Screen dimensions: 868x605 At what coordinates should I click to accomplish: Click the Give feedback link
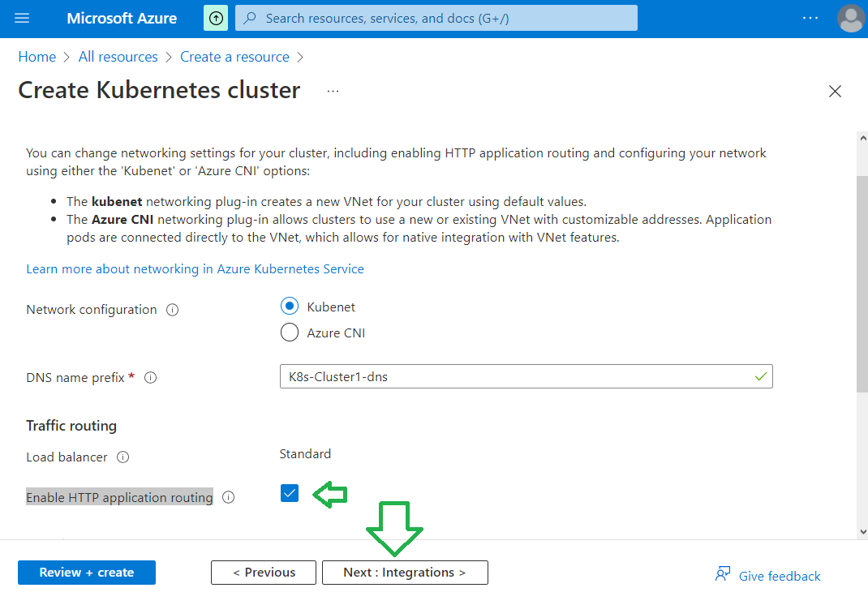[780, 577]
